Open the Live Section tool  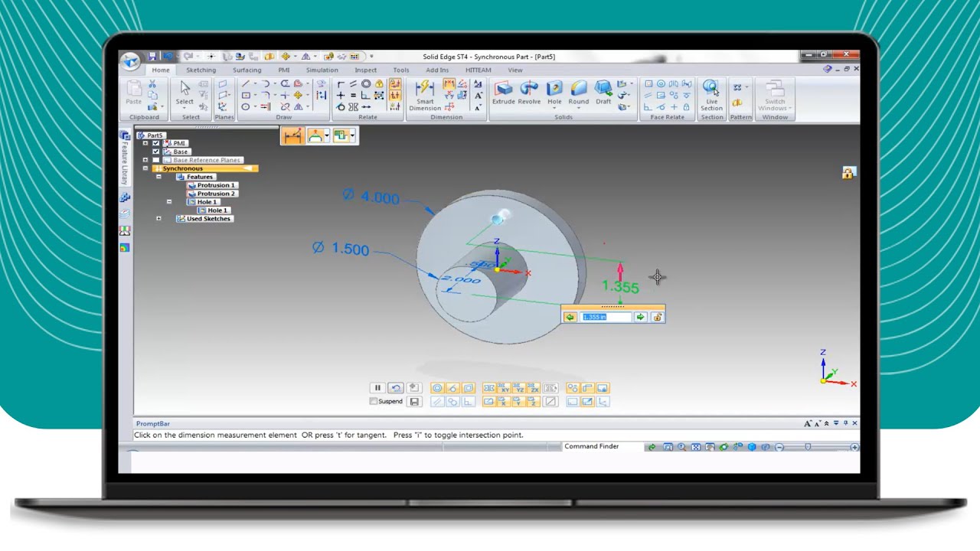(x=712, y=95)
